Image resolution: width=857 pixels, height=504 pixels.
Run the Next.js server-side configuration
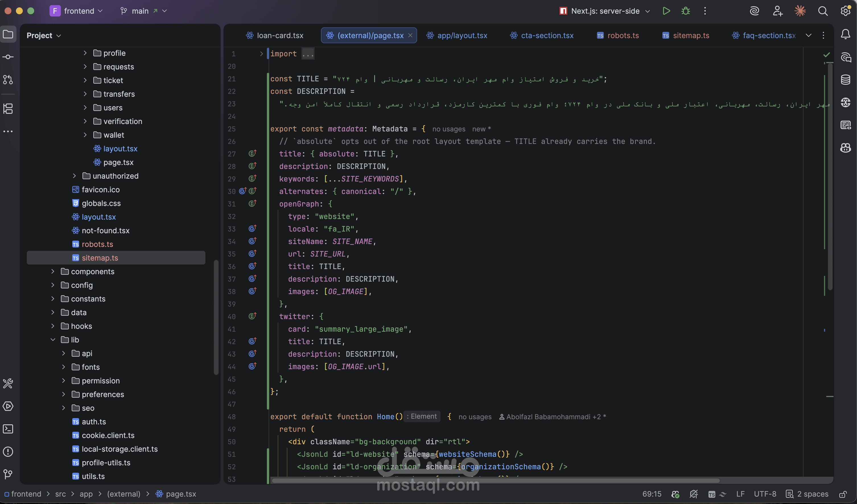pyautogui.click(x=666, y=11)
